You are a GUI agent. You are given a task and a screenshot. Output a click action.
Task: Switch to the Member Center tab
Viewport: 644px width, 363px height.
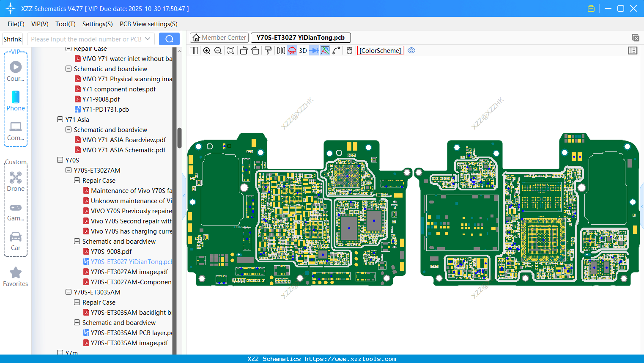[x=219, y=38]
